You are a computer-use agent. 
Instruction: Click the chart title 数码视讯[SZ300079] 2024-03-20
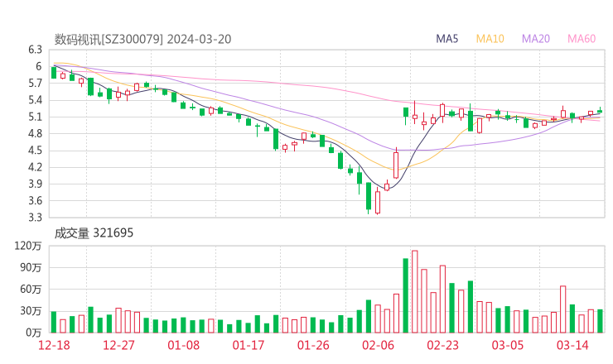142,39
